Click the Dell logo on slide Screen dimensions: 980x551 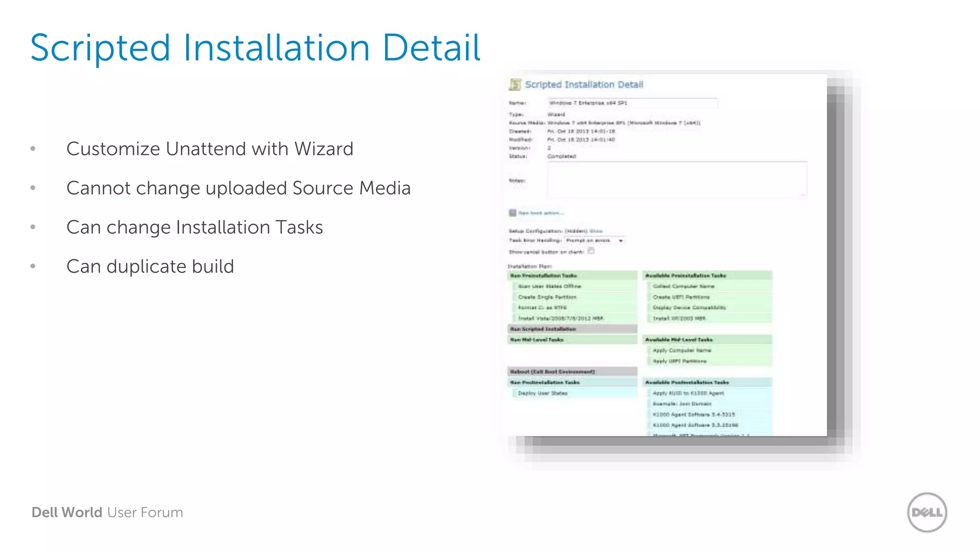(927, 512)
